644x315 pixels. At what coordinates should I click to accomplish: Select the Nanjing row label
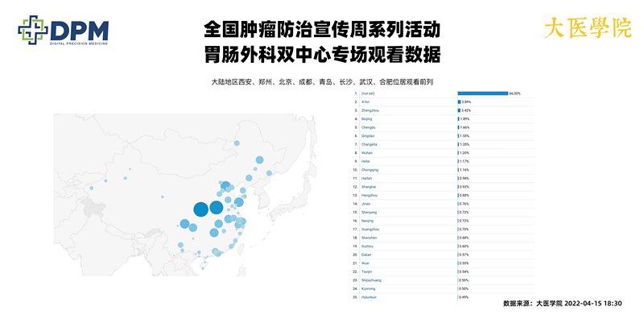pyautogui.click(x=367, y=221)
